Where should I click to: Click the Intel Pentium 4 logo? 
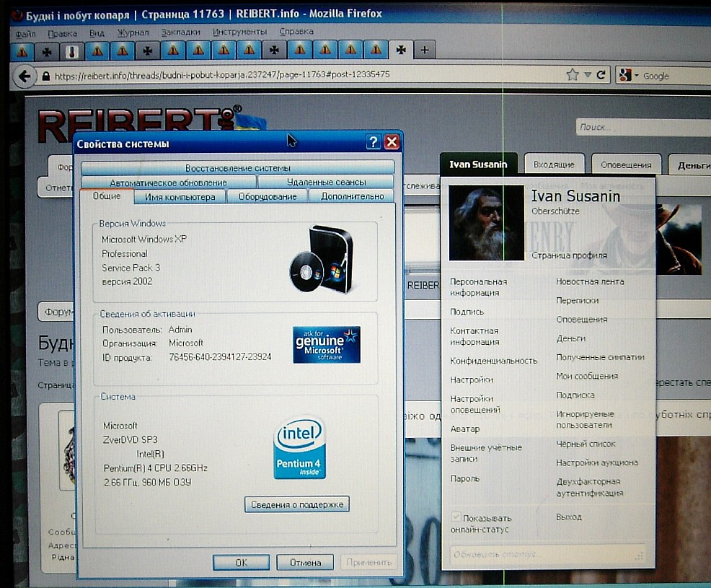pos(300,447)
